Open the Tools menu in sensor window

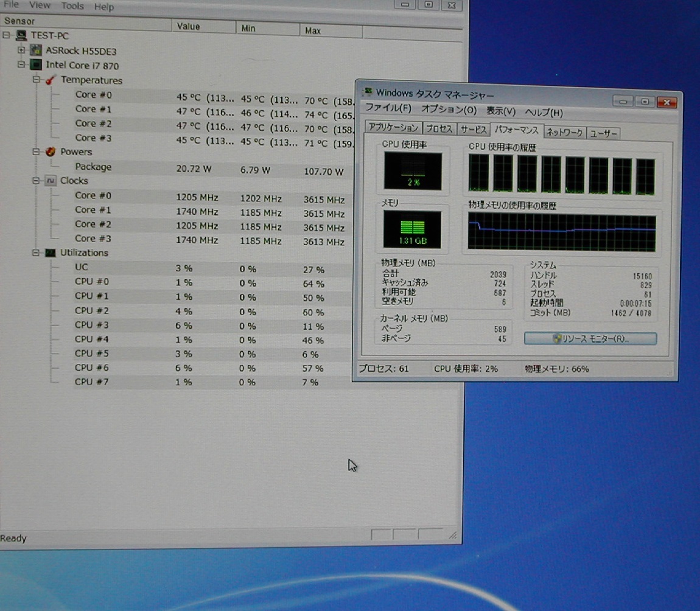point(72,6)
